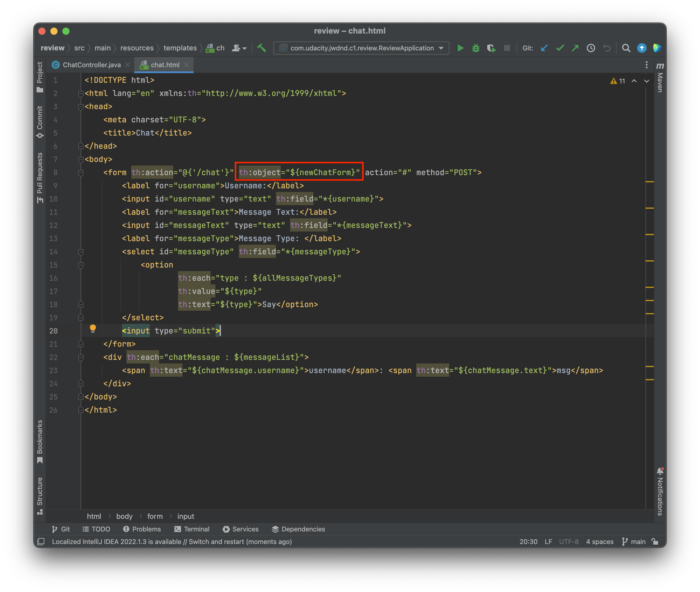Open the line separator LF selector
Image resolution: width=700 pixels, height=592 pixels.
click(548, 542)
